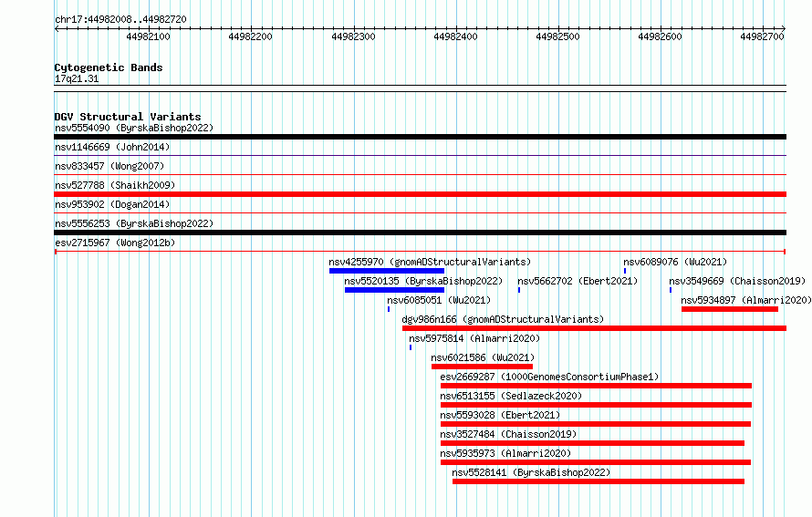Open nsv1146669 (John2014) variant label
Image resolution: width=812 pixels, height=517 pixels.
[x=112, y=147]
